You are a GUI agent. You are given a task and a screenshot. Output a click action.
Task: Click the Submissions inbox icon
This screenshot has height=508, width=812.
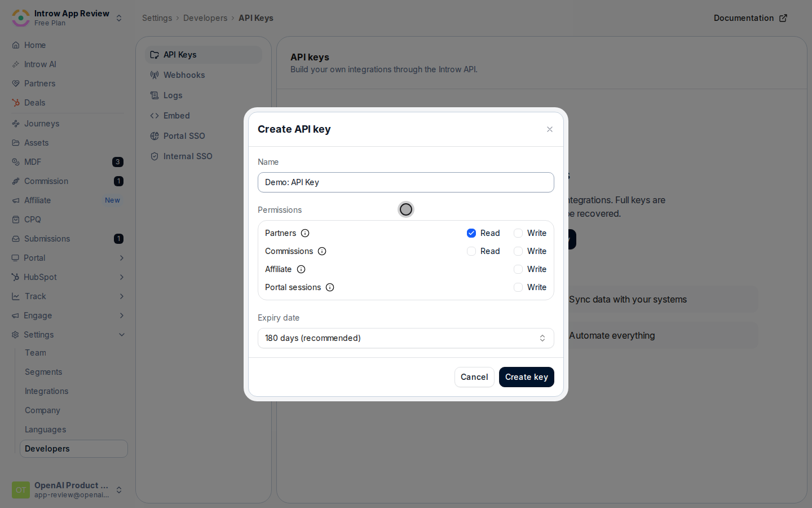click(x=16, y=239)
